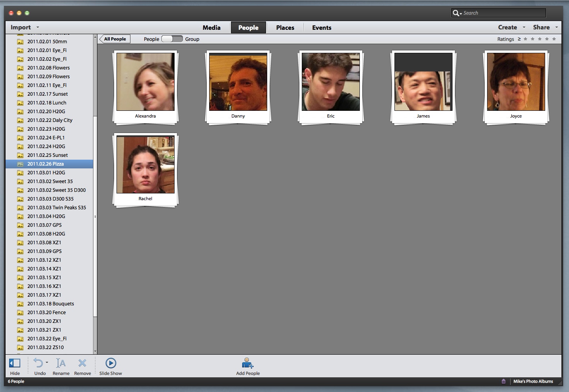
Task: Click the All People back button
Action: coord(115,39)
